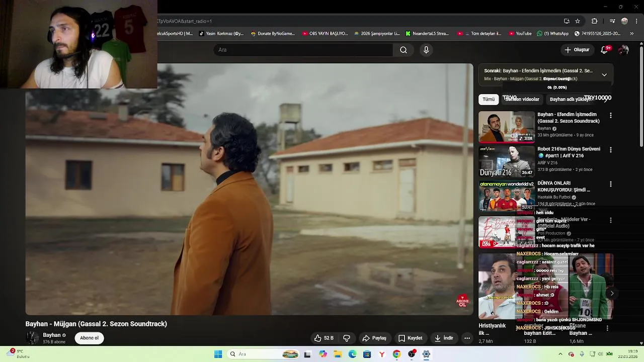Screen dimensions: 644x362
Task: Open Bayhan channel avatar
Action: pos(32,338)
